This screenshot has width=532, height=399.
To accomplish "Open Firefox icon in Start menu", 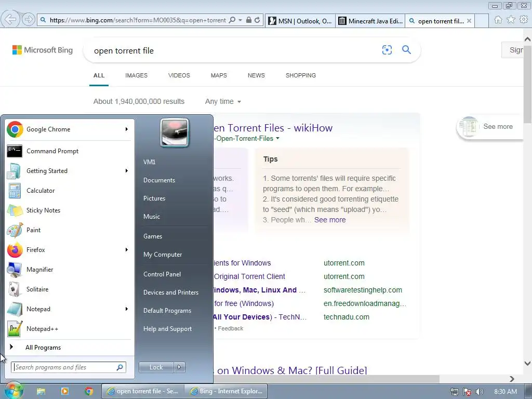I will (x=15, y=250).
